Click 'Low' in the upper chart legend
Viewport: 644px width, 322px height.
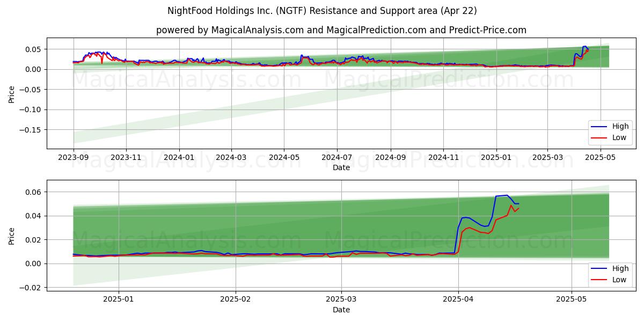coord(619,138)
